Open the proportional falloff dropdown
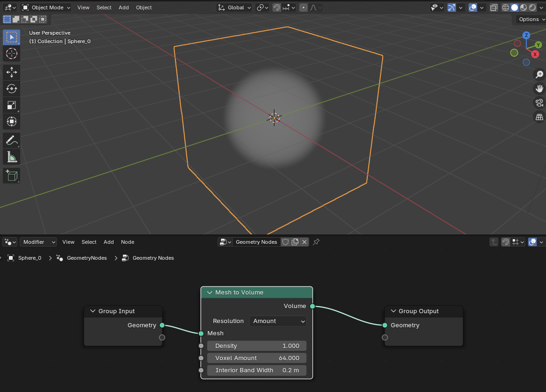This screenshot has width=546, height=392. click(x=316, y=8)
